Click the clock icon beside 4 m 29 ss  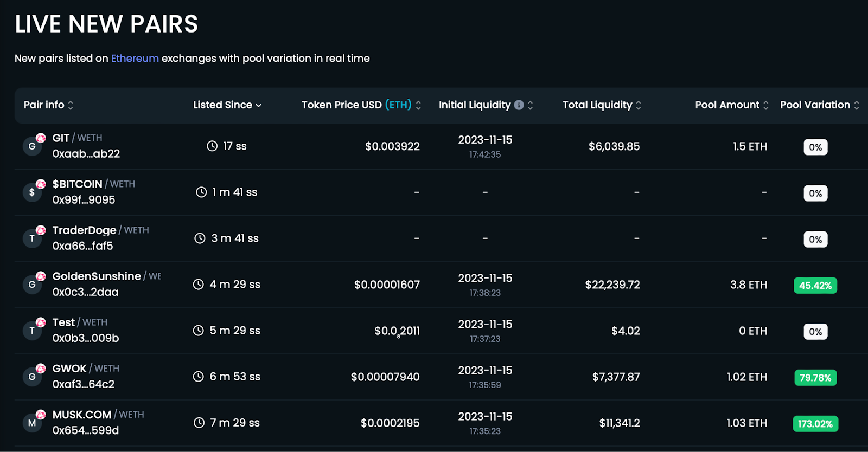[199, 285]
